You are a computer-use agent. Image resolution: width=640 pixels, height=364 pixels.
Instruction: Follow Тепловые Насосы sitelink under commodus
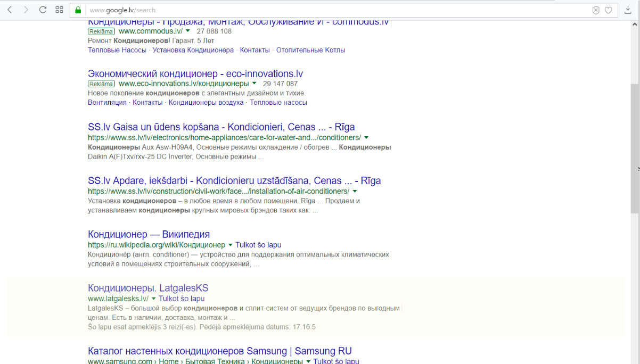117,50
